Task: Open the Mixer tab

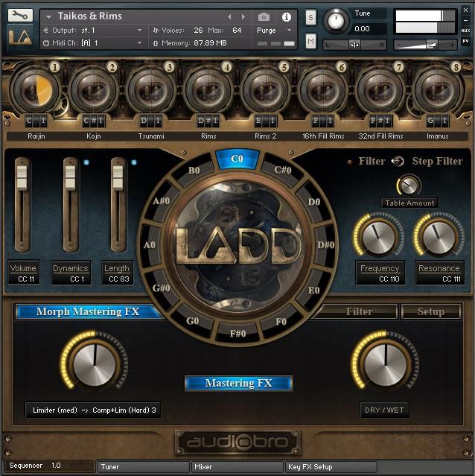Action: (x=237, y=466)
